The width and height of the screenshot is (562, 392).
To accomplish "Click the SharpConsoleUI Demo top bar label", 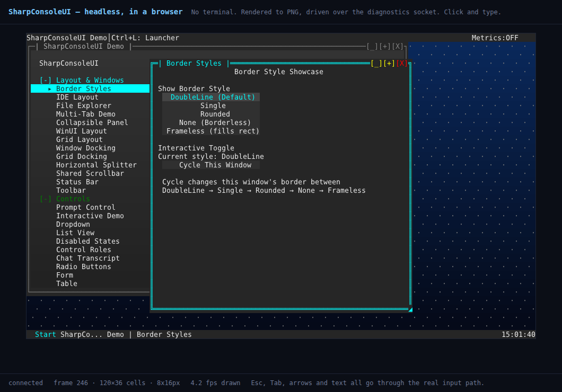I will (67, 38).
